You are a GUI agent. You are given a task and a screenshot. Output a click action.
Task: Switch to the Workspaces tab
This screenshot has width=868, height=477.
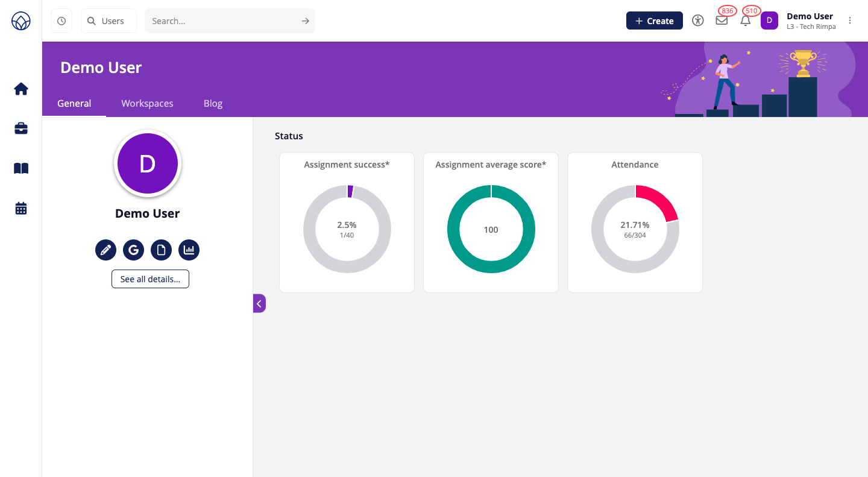pos(147,103)
